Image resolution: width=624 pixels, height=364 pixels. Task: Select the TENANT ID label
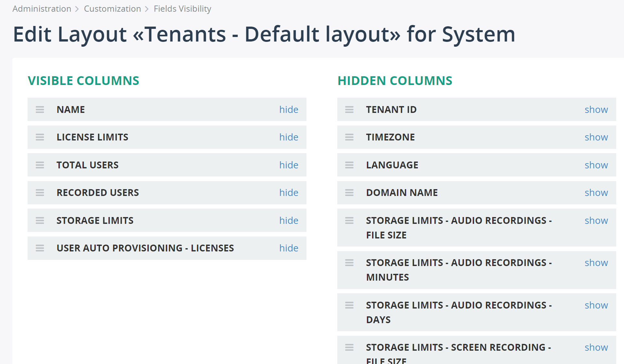[x=391, y=110]
